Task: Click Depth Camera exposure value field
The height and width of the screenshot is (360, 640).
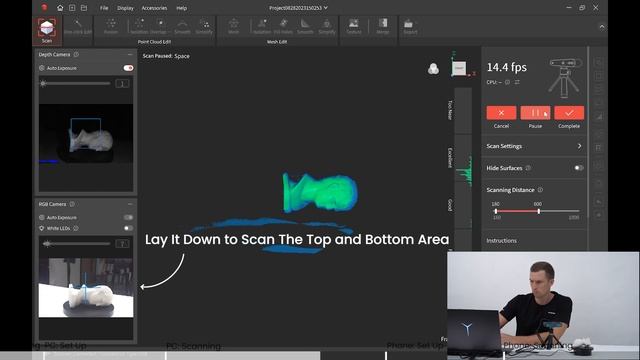Action: pyautogui.click(x=122, y=84)
